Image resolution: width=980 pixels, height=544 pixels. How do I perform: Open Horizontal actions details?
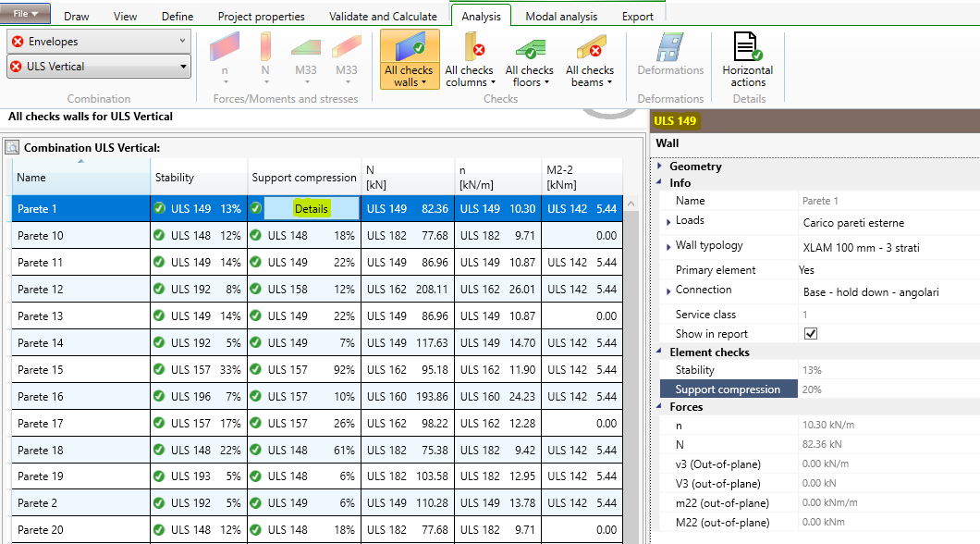coord(748,59)
